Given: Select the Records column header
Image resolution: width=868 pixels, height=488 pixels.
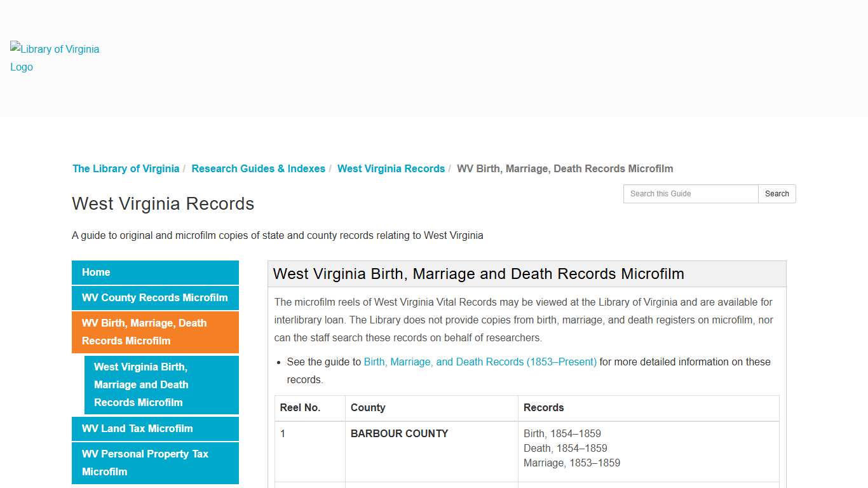Looking at the screenshot, I should tap(544, 407).
